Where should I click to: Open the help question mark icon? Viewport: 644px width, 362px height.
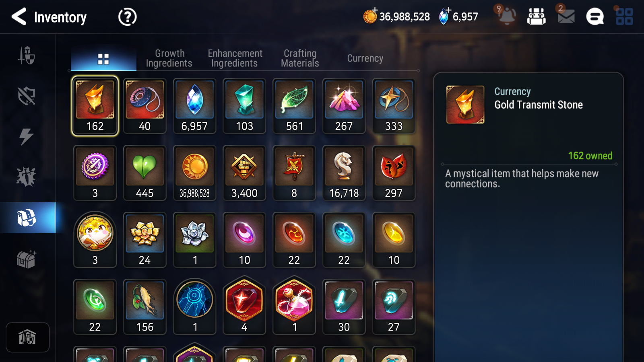(128, 17)
